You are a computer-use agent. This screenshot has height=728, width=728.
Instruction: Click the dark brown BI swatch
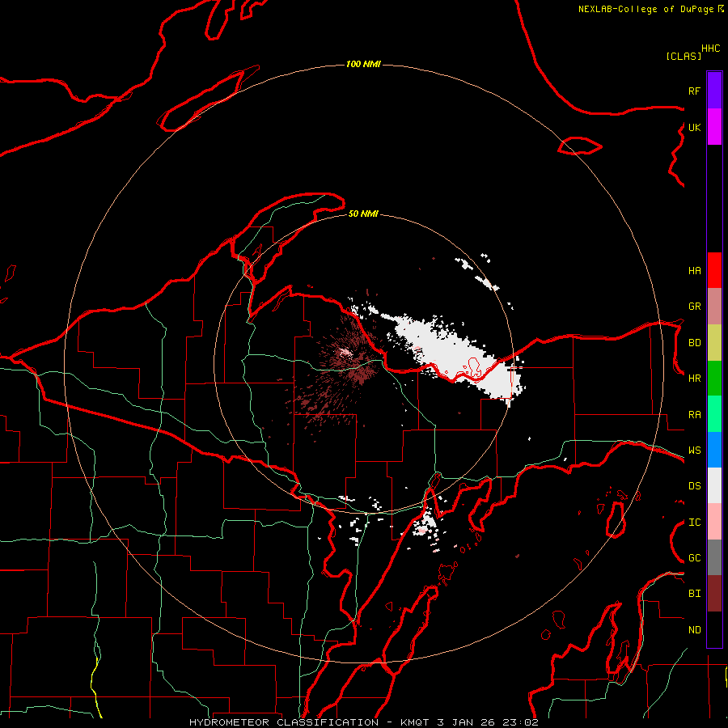pyautogui.click(x=714, y=594)
